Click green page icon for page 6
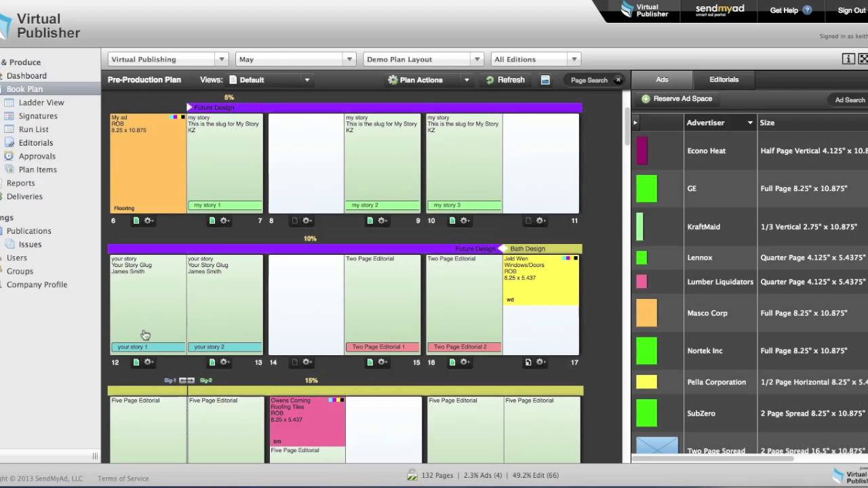Image resolution: width=868 pixels, height=488 pixels. pyautogui.click(x=136, y=220)
